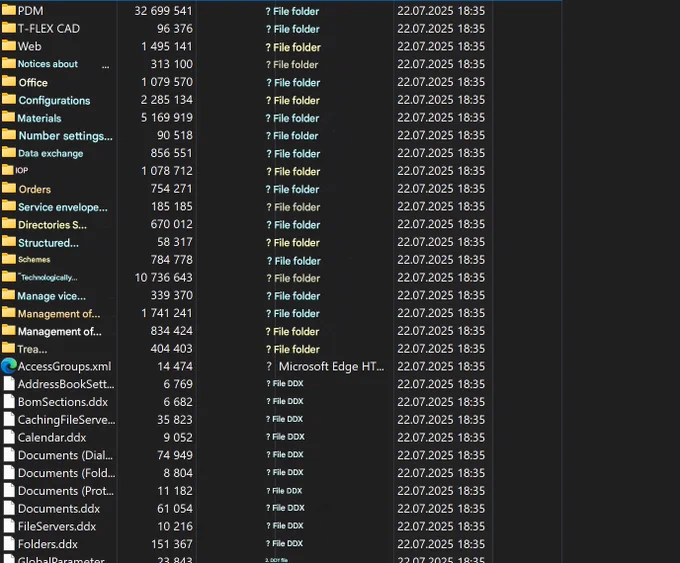Click the Manage vice... folder icon

coord(9,295)
